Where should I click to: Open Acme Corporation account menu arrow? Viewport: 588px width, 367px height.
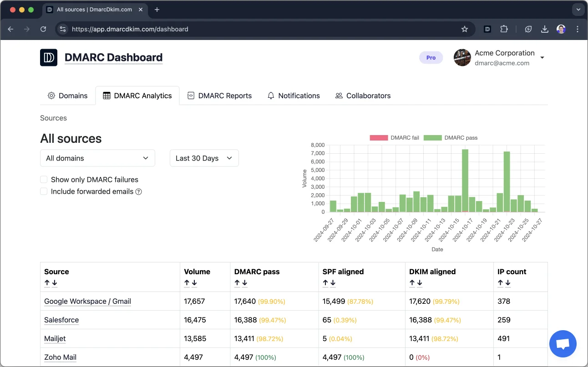[x=542, y=58]
